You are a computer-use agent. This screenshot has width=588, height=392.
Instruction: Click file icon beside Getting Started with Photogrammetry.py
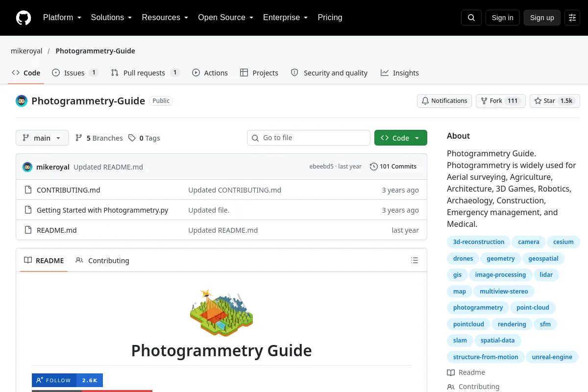click(28, 210)
